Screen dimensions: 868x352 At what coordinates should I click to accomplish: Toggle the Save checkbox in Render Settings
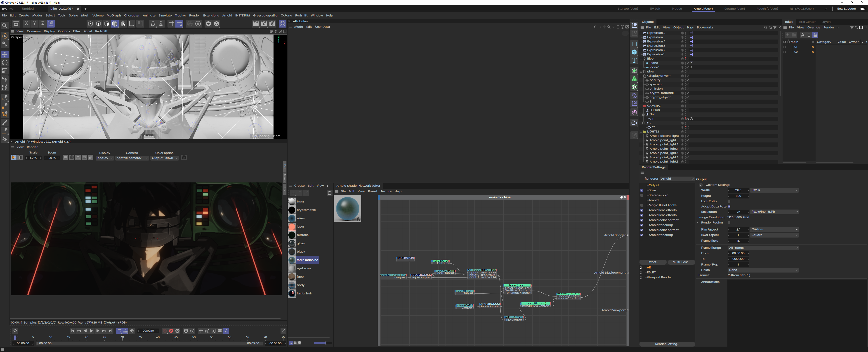(642, 191)
